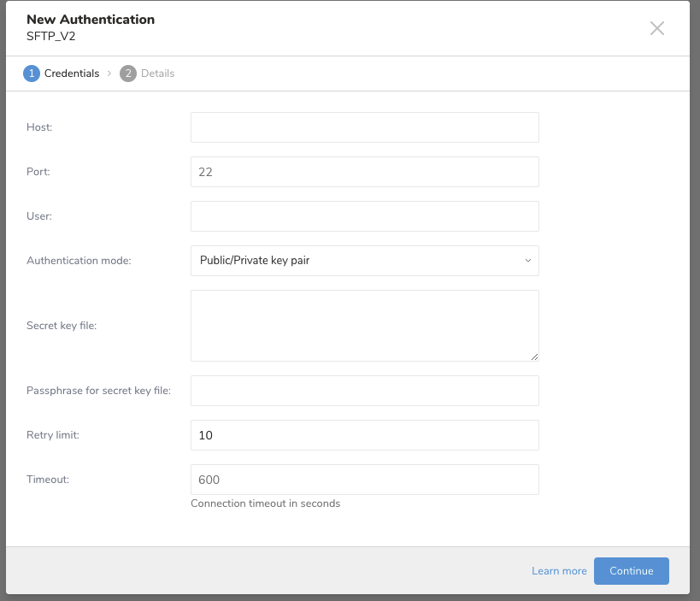Select the Credentials step label
This screenshot has width=700, height=601.
[72, 74]
